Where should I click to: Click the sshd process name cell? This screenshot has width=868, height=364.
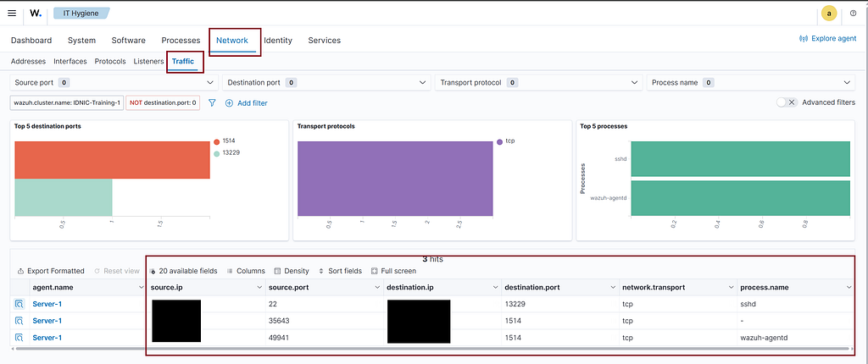[x=747, y=304]
